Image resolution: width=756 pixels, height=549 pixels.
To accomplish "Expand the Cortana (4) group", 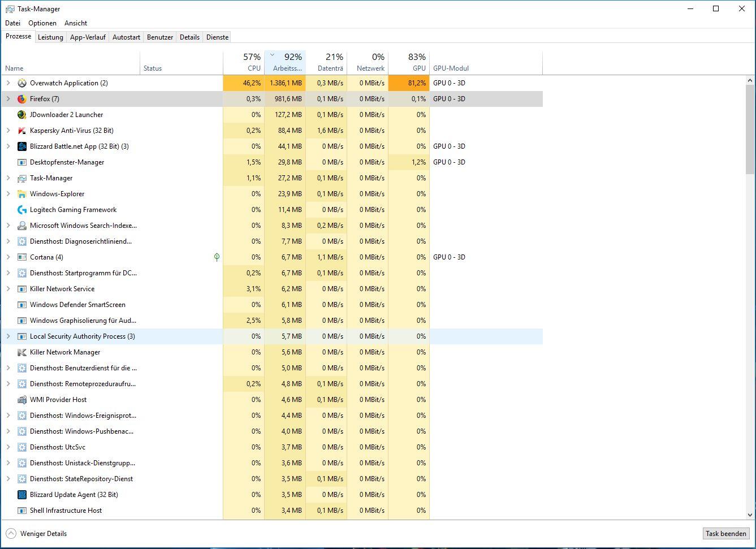I will tap(8, 257).
